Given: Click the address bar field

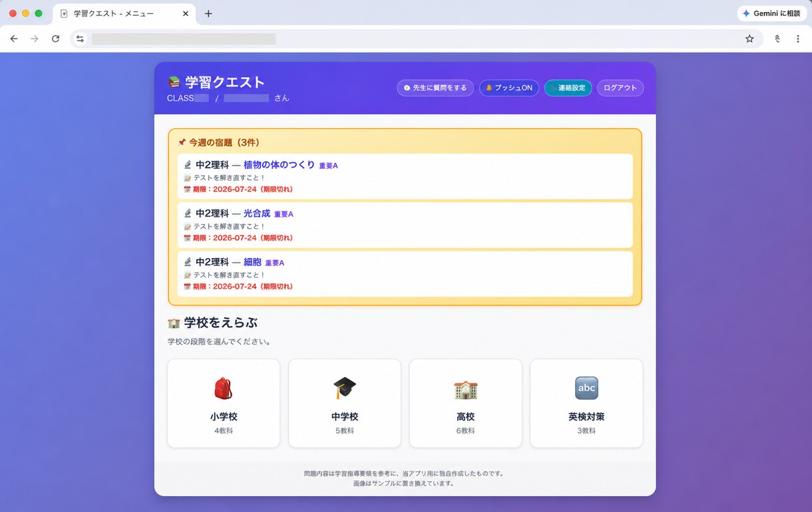Looking at the screenshot, I should [x=416, y=39].
